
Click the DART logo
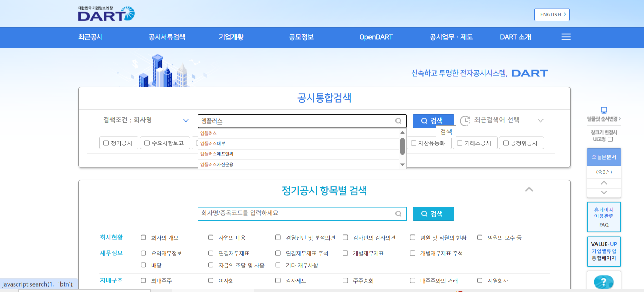coord(106,14)
